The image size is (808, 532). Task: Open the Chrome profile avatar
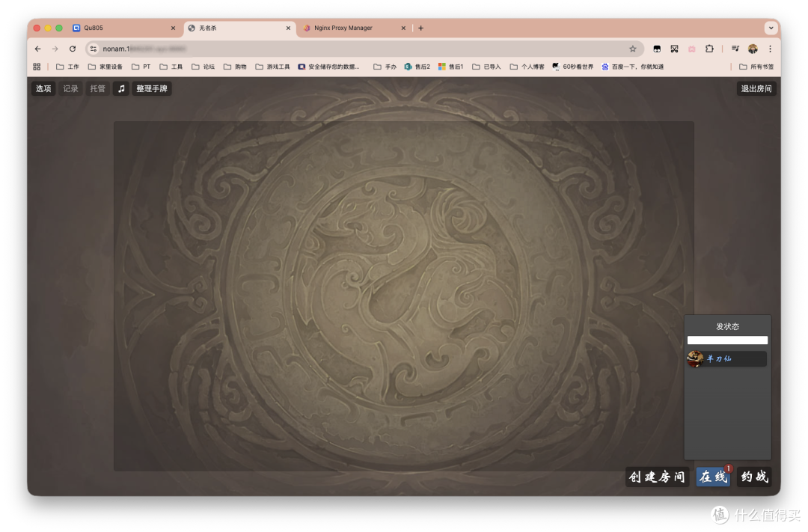tap(753, 49)
